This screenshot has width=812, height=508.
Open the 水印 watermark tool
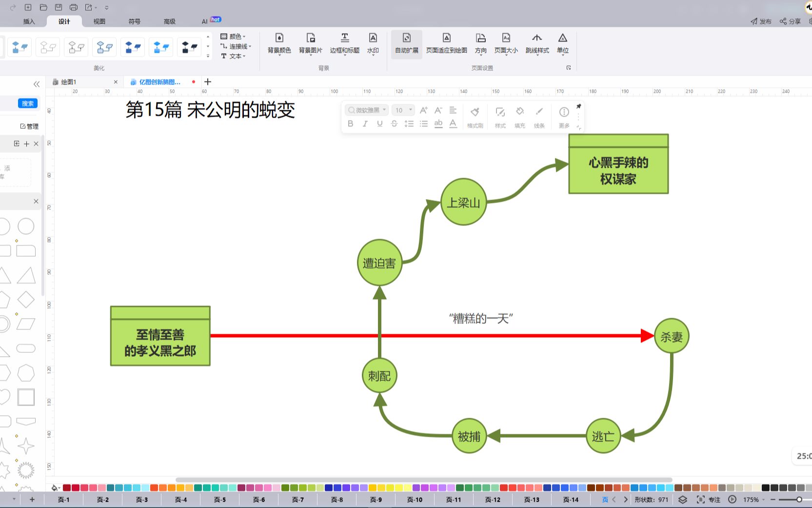[x=373, y=44]
